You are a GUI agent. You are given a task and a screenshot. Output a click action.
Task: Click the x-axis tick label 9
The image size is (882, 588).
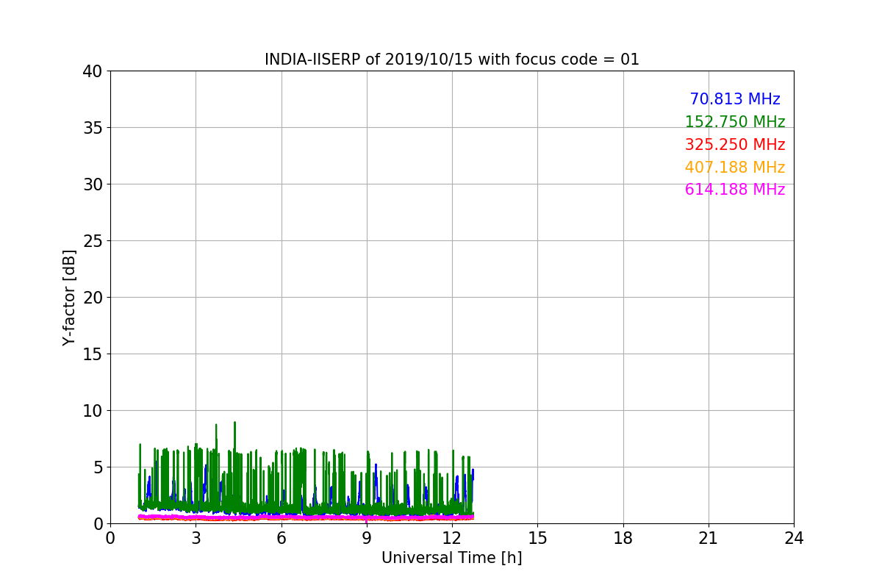367,538
